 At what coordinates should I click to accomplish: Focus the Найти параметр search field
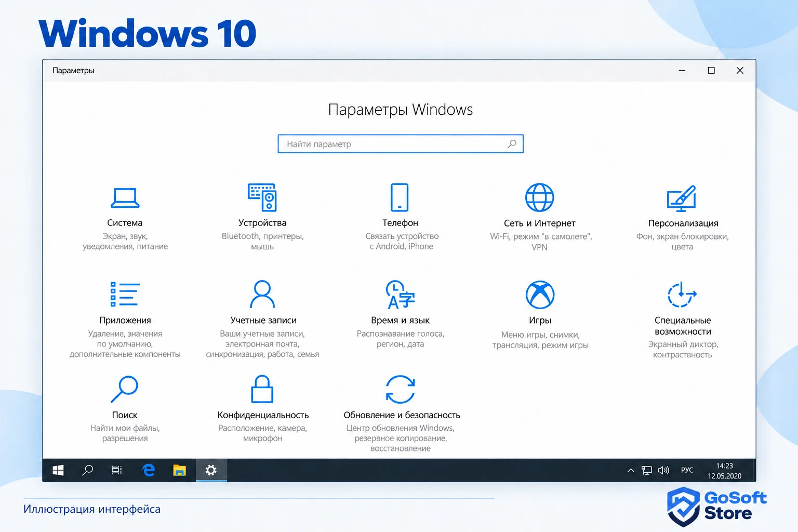tap(401, 144)
